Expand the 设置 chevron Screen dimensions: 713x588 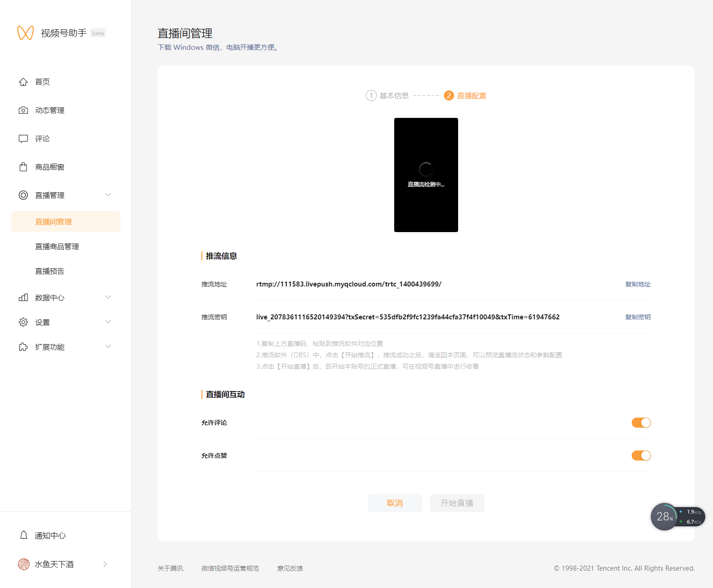pos(108,322)
